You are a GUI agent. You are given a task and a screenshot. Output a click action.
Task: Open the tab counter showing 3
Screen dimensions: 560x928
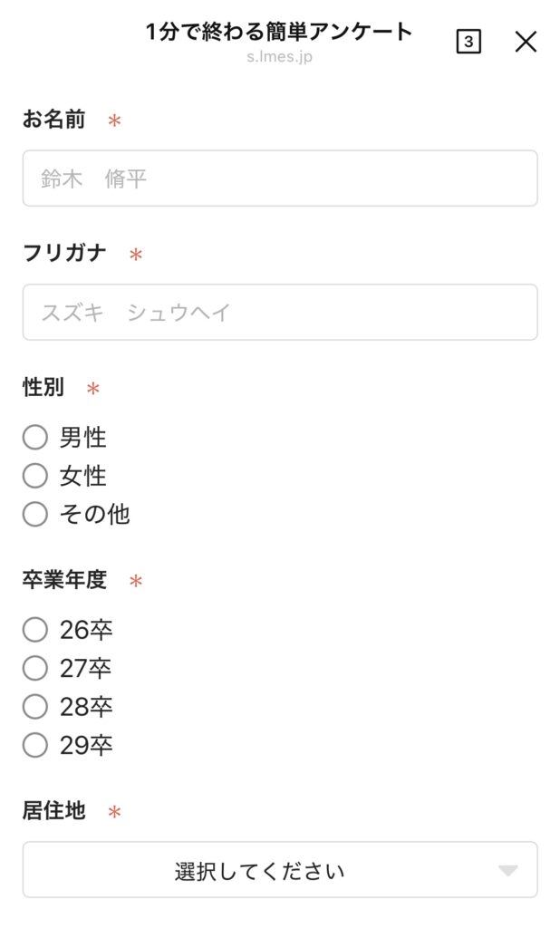tap(468, 41)
